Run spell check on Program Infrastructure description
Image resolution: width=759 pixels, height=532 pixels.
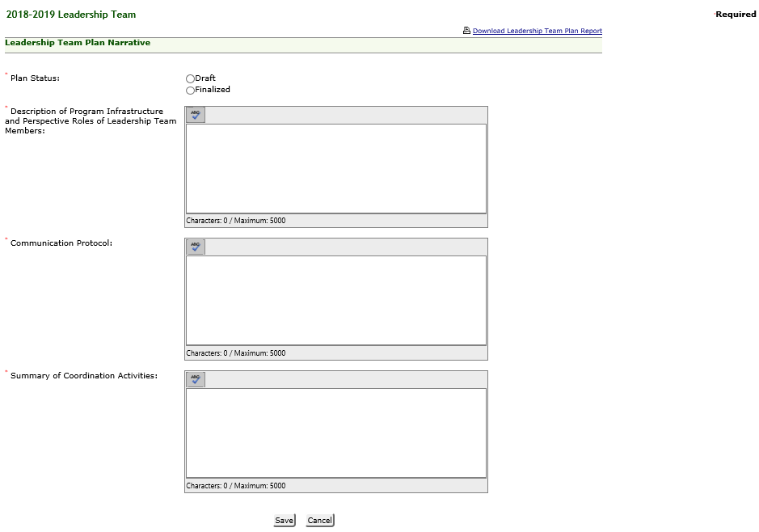click(x=196, y=115)
